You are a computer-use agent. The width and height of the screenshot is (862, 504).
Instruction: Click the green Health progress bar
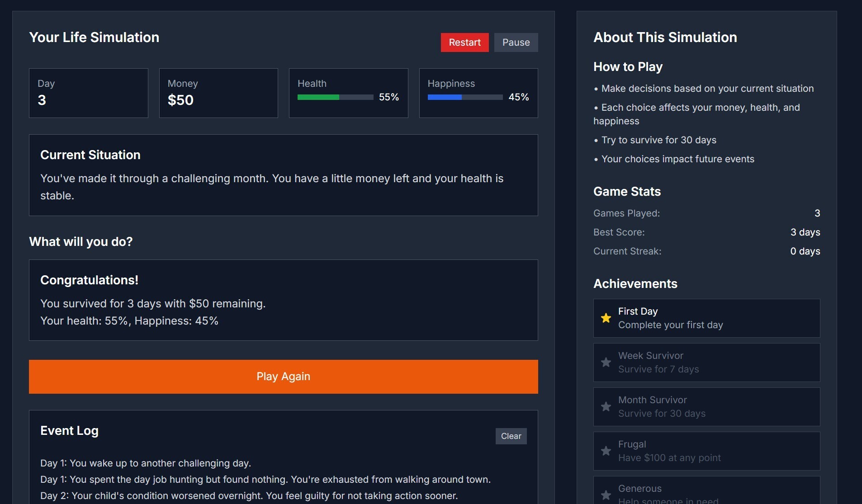tap(335, 97)
